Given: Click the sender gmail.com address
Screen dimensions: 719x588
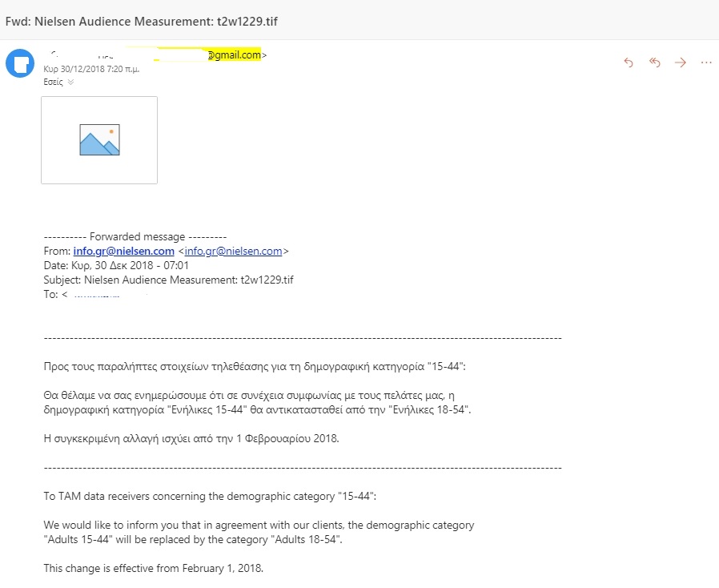Looking at the screenshot, I should [235, 55].
